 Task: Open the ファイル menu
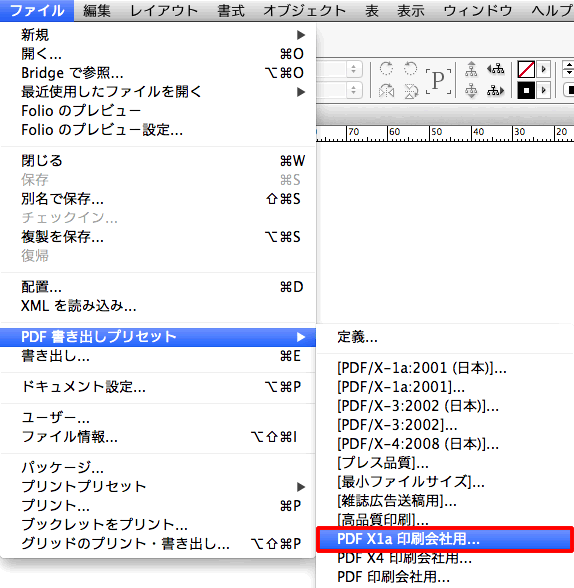pos(37,10)
